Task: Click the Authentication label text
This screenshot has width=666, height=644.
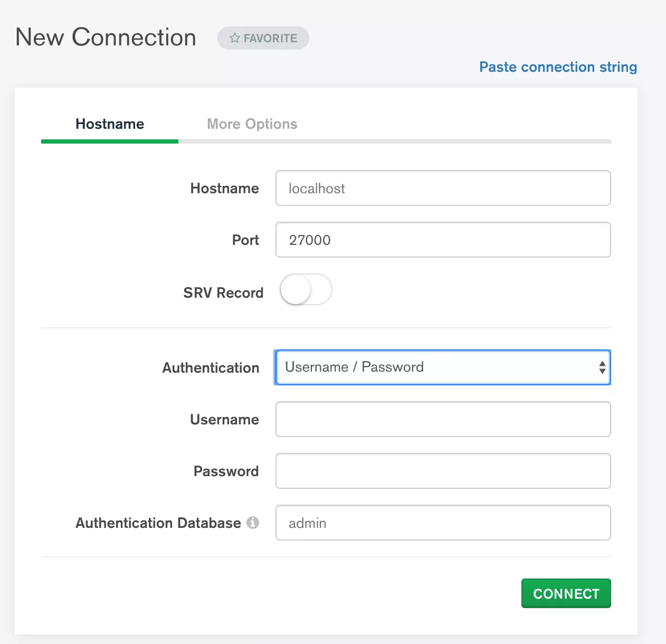Action: [211, 368]
